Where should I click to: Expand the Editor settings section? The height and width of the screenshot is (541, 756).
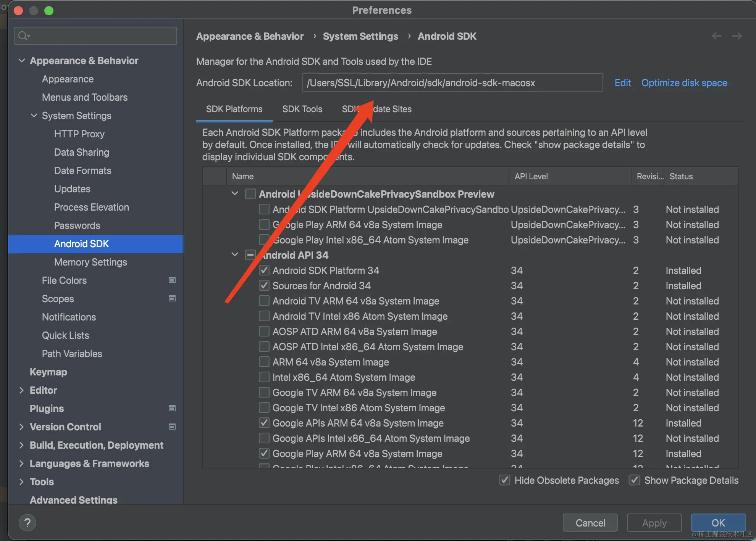(21, 390)
